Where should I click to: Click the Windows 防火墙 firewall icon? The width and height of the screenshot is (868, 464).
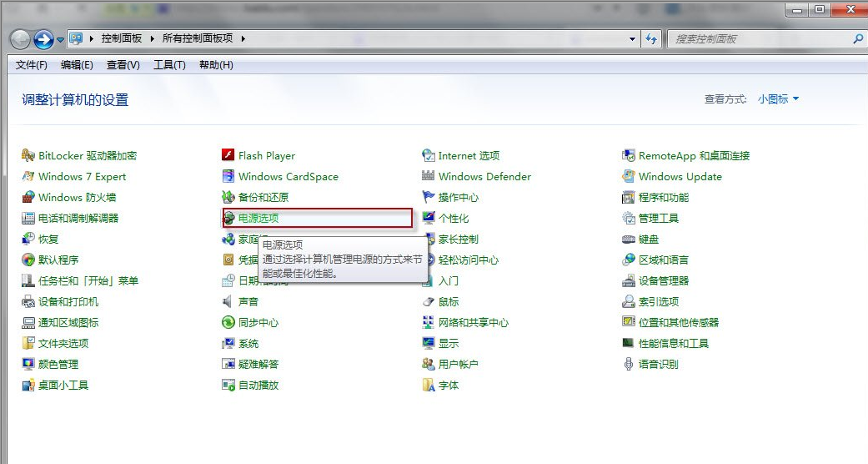click(x=28, y=197)
